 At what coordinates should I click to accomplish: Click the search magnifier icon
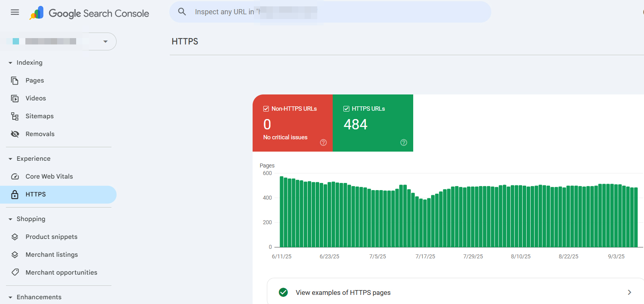click(x=182, y=12)
